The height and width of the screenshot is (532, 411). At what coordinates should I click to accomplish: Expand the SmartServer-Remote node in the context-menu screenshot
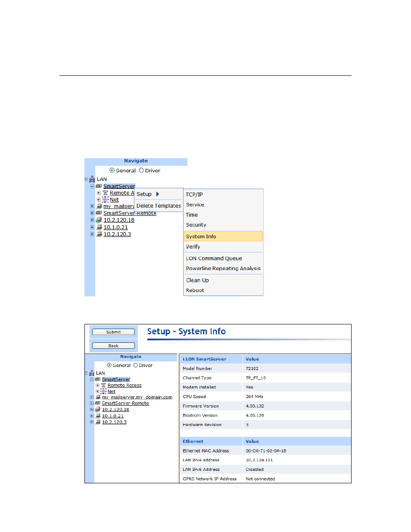pyautogui.click(x=92, y=213)
